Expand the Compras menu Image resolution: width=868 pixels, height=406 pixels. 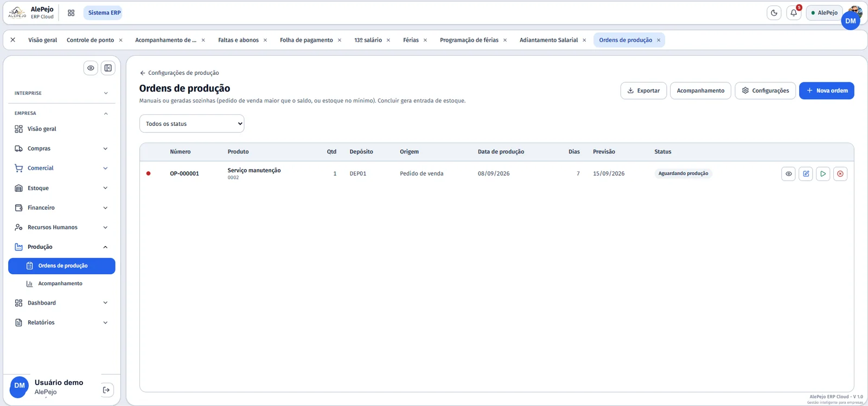coord(62,149)
